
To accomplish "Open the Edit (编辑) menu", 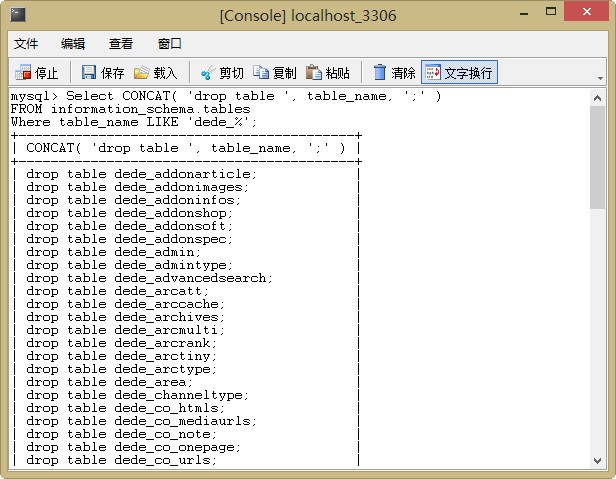I will 73,44.
